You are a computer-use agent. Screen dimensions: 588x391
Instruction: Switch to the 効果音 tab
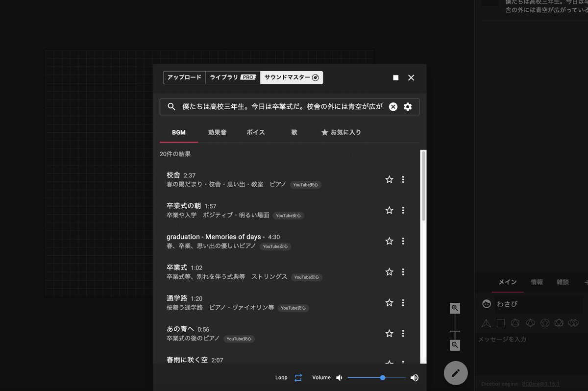[x=217, y=132]
